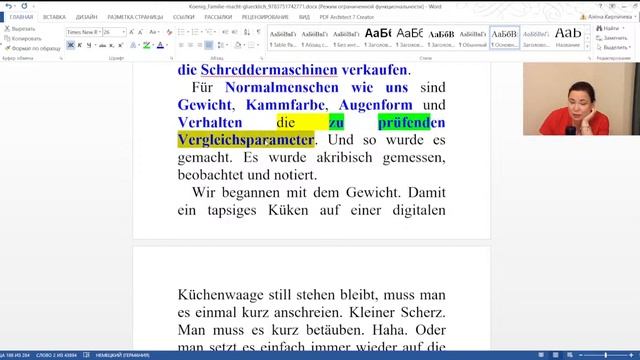Toggle Underline (Ч) formatting

(89, 45)
